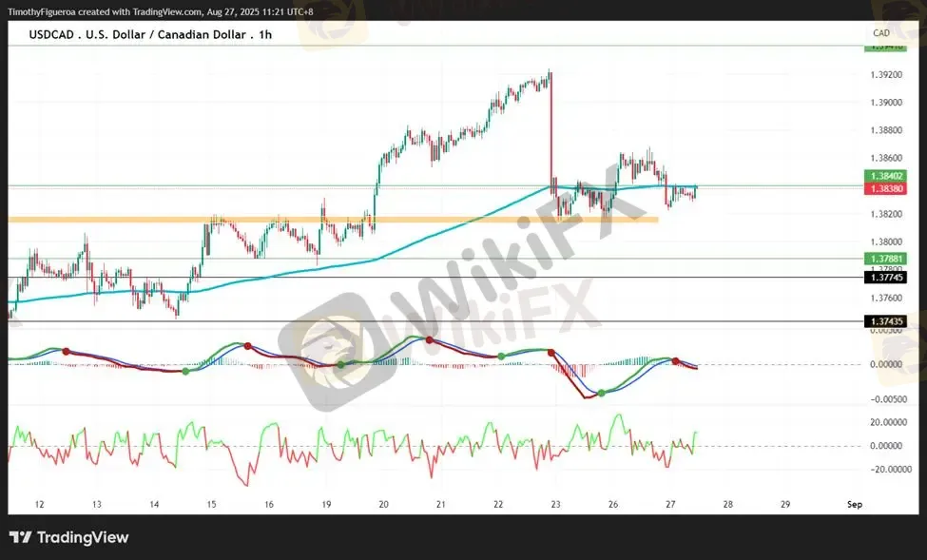
Task: Click the orange support zone rectangle
Action: (x=333, y=220)
